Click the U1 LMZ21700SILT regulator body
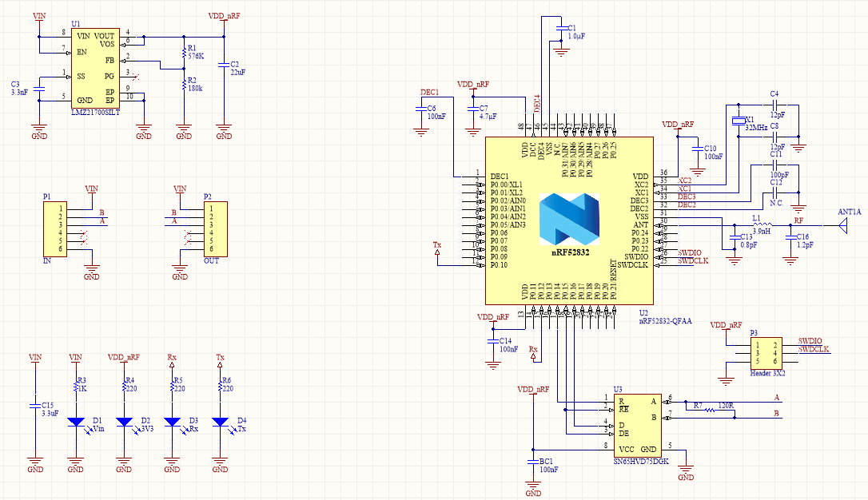Viewport: 868px width, 500px height. click(95, 68)
